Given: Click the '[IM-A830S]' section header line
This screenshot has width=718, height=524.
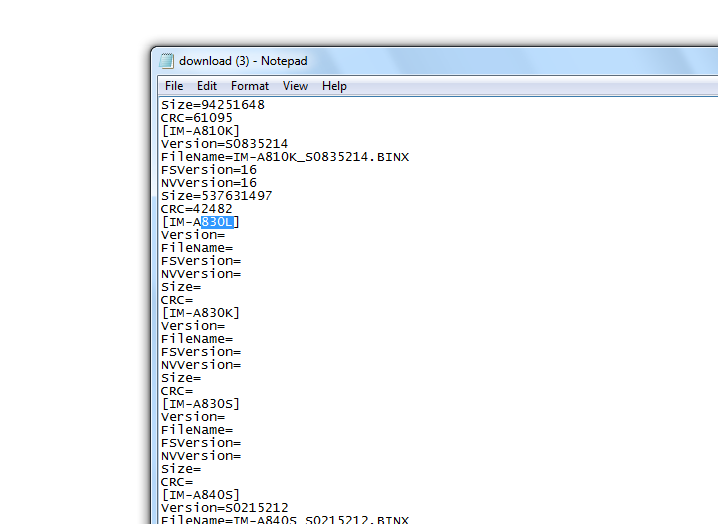Looking at the screenshot, I should [x=201, y=404].
